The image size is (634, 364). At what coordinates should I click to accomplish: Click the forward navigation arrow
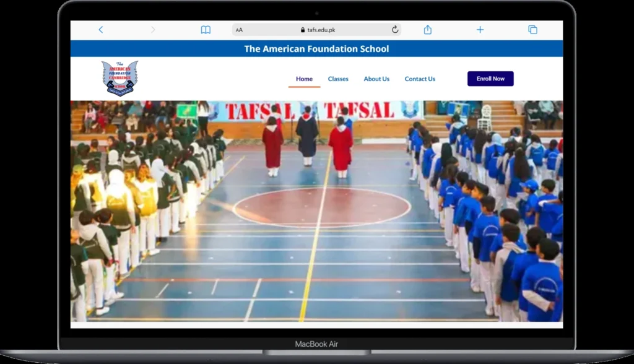click(x=153, y=30)
